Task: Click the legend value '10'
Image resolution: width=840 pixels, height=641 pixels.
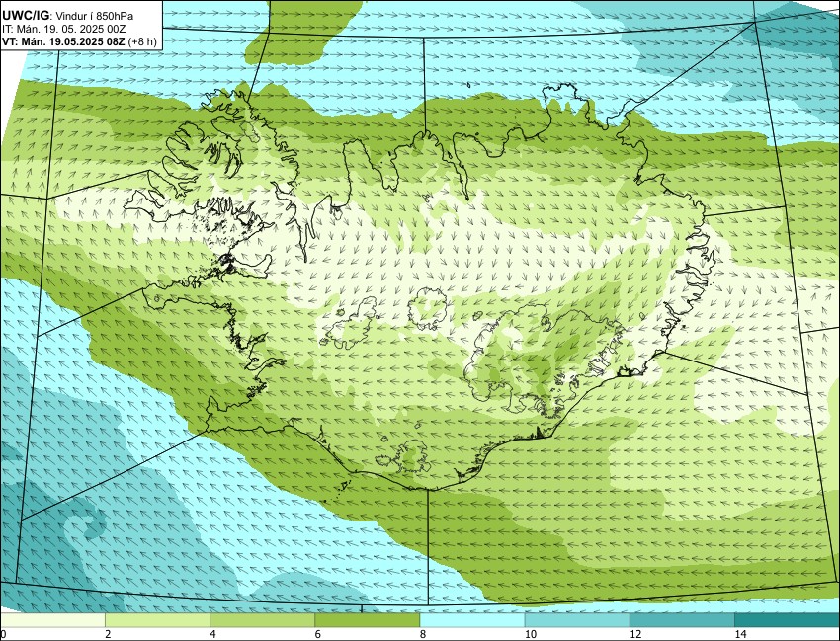Action: tap(531, 634)
